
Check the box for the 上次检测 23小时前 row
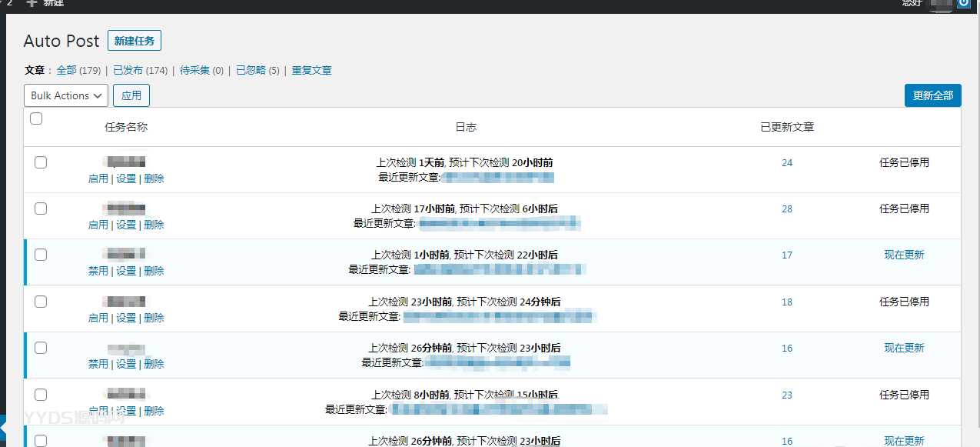point(41,302)
